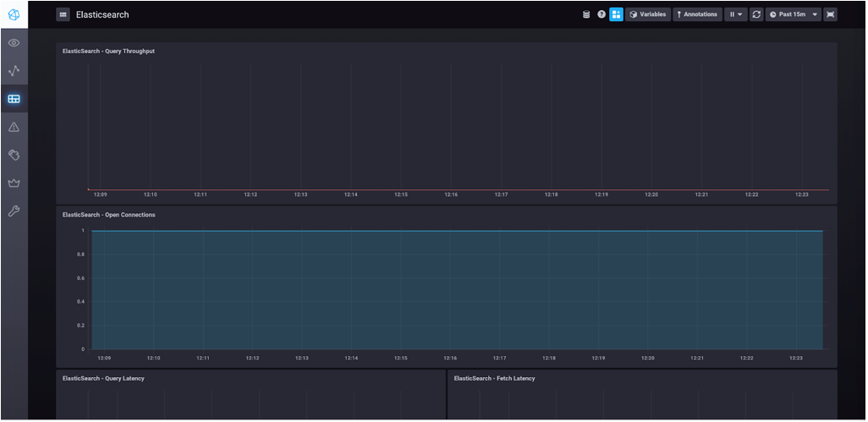This screenshot has height=422, width=868.
Task: Enter presentation mode with fullscreen icon
Action: coord(830,14)
